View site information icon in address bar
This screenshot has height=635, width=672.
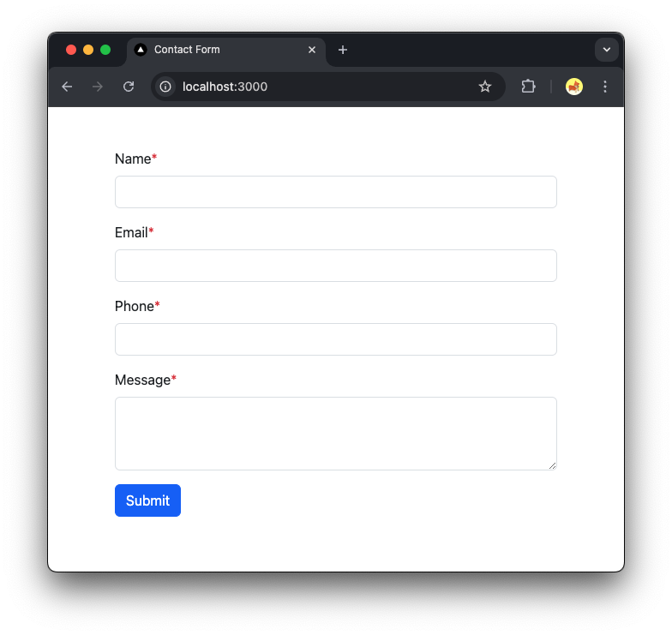[165, 87]
